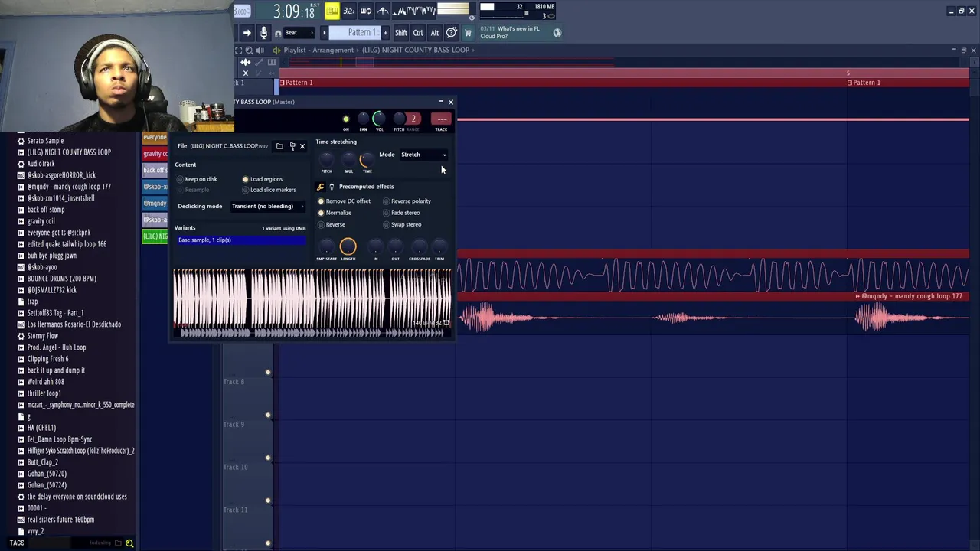Enable Fade stereo option
The width and height of the screenshot is (980, 551).
(x=402, y=213)
